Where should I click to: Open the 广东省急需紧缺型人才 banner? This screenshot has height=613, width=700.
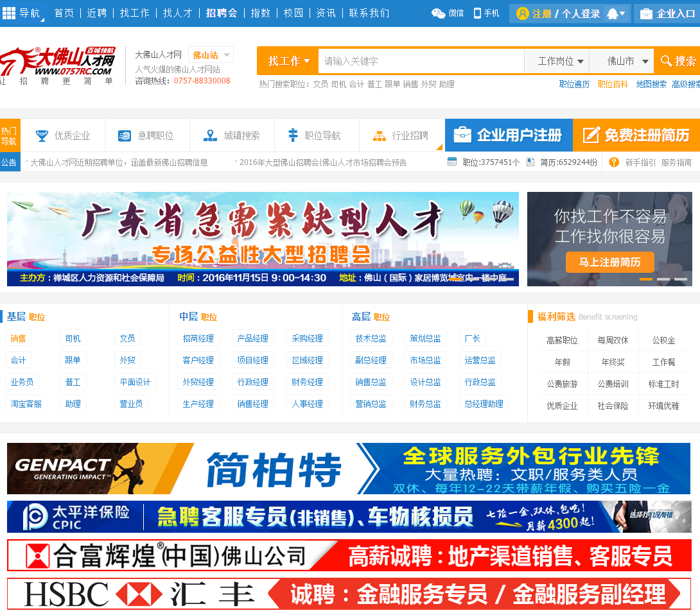coord(263,239)
